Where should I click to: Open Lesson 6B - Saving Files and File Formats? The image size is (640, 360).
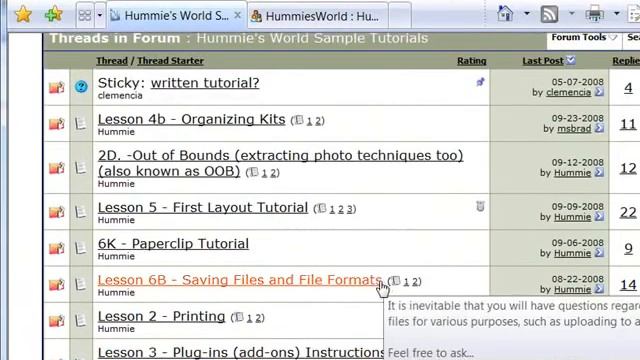click(x=240, y=280)
